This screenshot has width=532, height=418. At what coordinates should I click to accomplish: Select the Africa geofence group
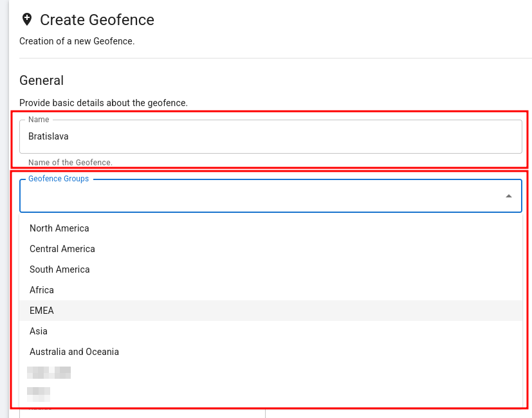42,290
